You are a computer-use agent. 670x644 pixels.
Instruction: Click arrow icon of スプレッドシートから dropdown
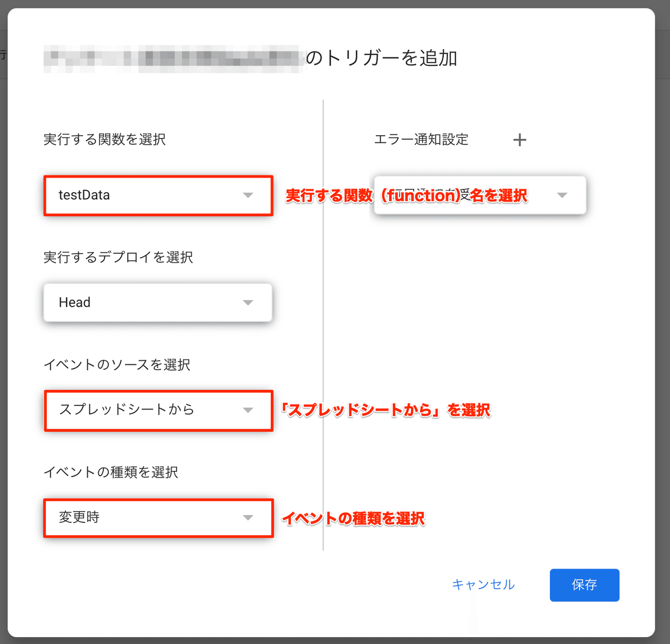248,410
